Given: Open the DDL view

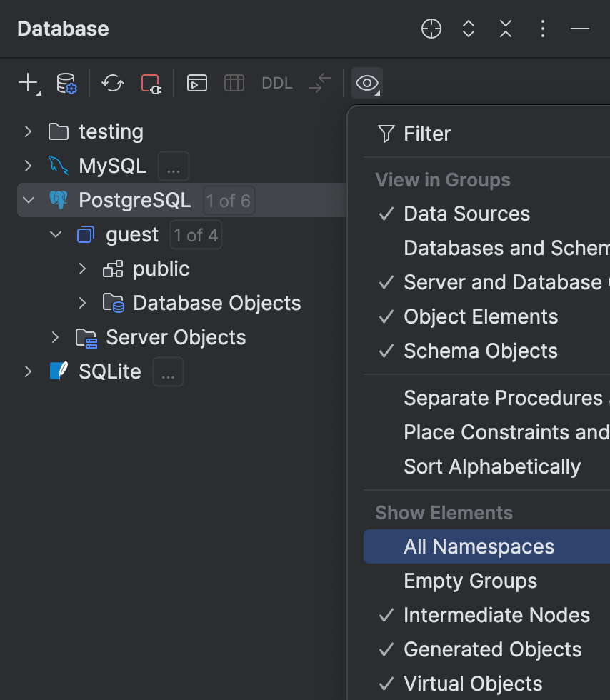Looking at the screenshot, I should pos(276,83).
